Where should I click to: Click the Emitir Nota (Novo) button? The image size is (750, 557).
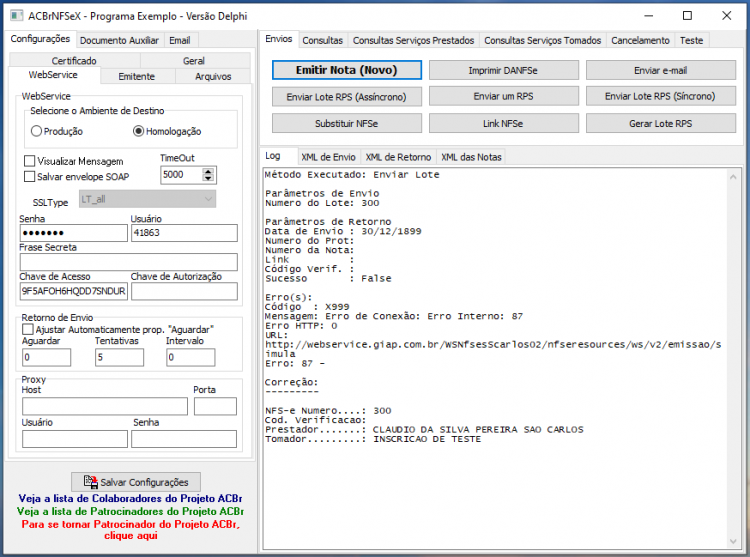347,70
